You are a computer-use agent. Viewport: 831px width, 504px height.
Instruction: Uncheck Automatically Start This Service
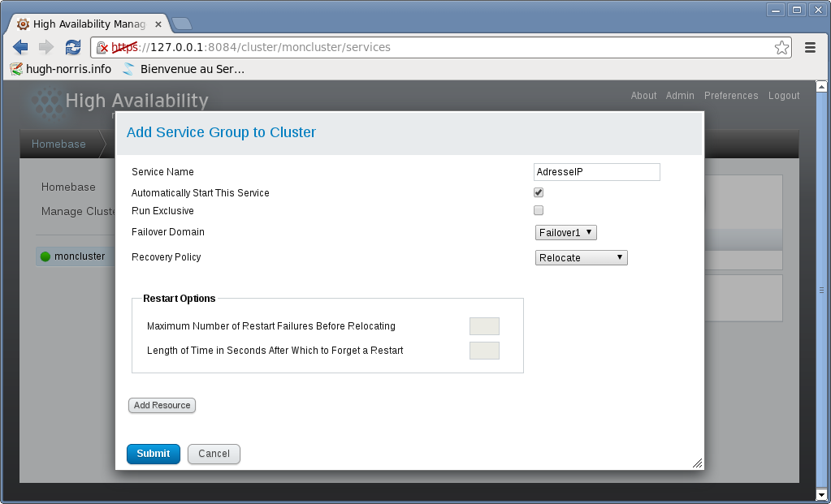[539, 192]
